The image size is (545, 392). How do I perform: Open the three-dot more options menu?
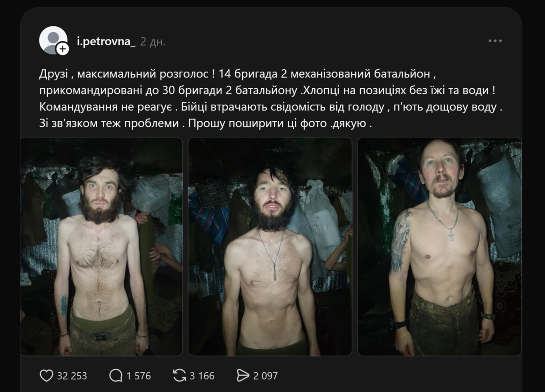[495, 41]
